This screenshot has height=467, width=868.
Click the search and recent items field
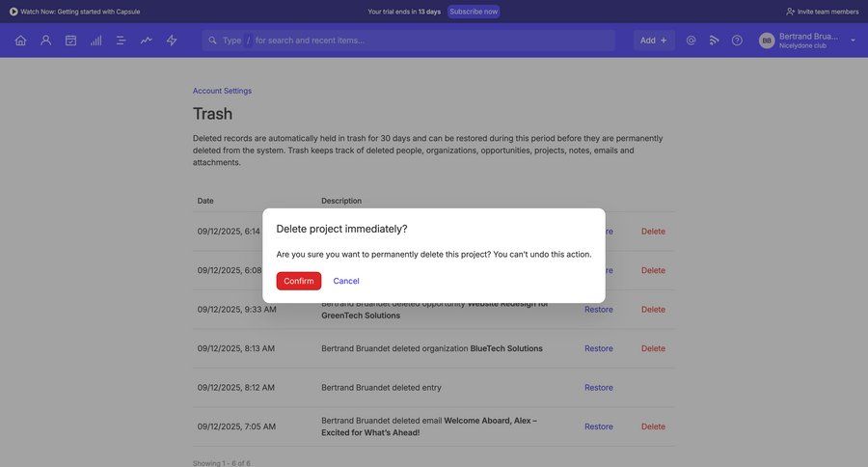pos(415,41)
